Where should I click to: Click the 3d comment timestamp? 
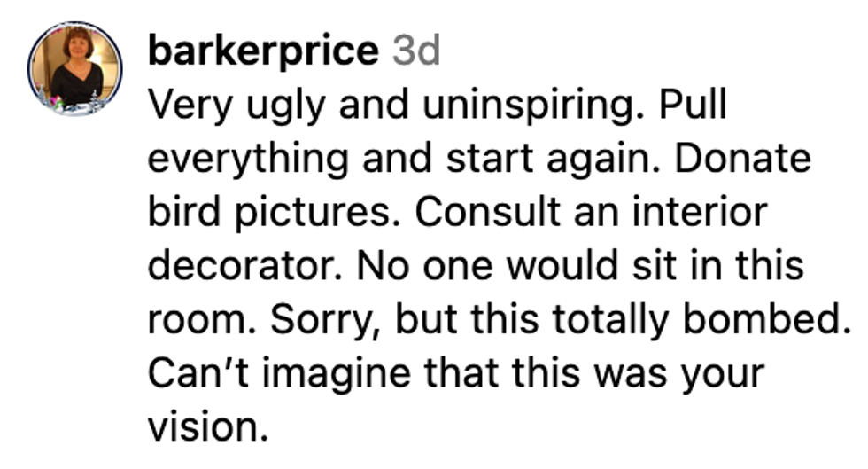tap(415, 51)
